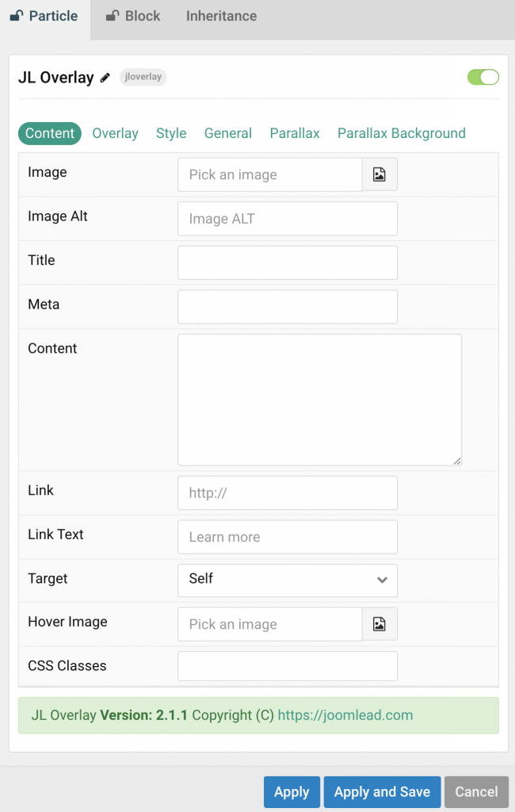Click the Apply button
The image size is (515, 812).
(x=292, y=791)
